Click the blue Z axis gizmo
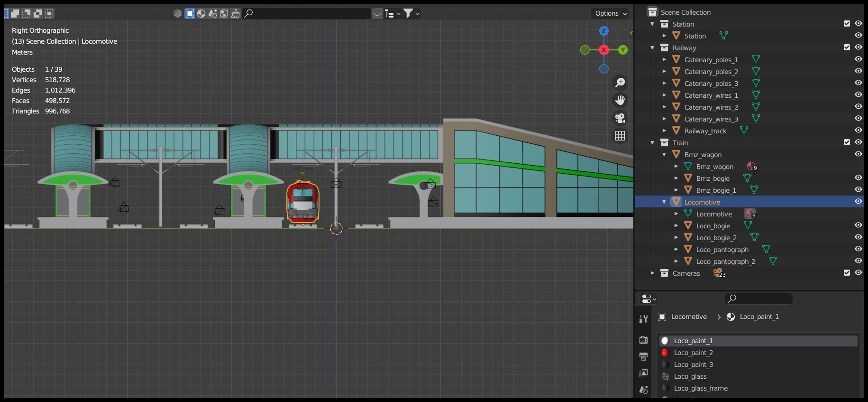Image resolution: width=868 pixels, height=402 pixels. pos(603,31)
